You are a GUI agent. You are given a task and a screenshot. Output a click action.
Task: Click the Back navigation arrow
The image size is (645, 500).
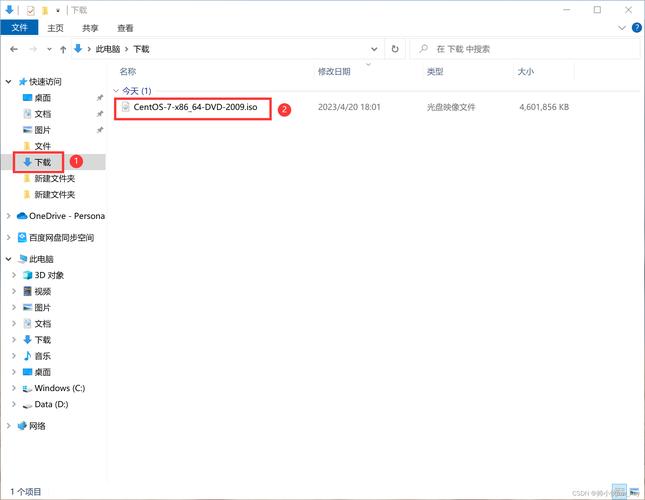(x=14, y=49)
